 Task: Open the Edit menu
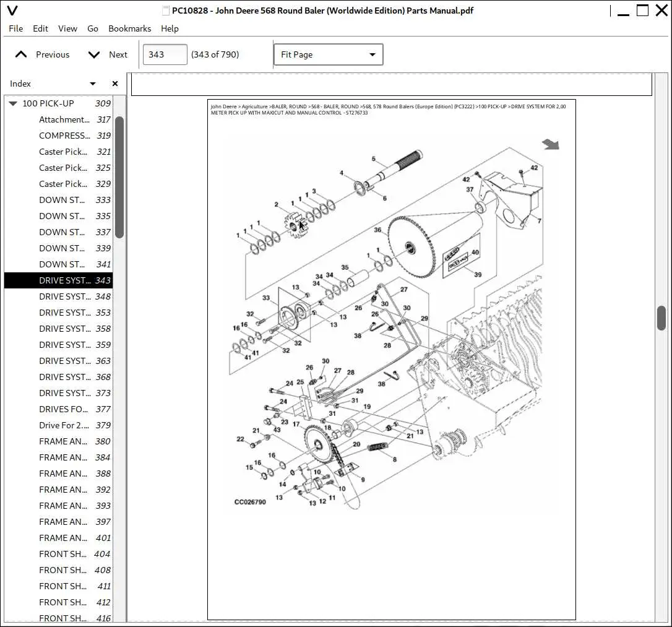pos(40,28)
